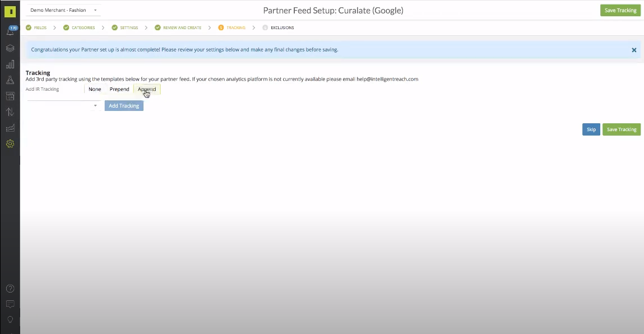This screenshot has height=334, width=644.
Task: Open the settings gear icon
Action: tap(10, 143)
